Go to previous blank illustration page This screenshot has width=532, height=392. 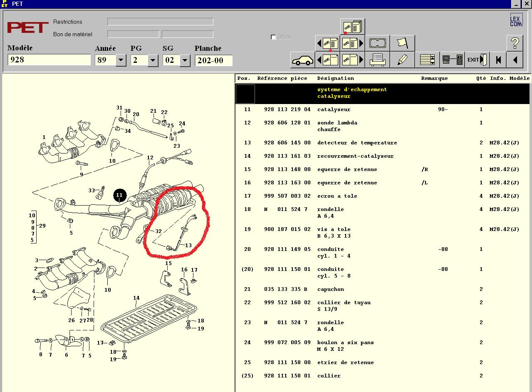click(327, 60)
